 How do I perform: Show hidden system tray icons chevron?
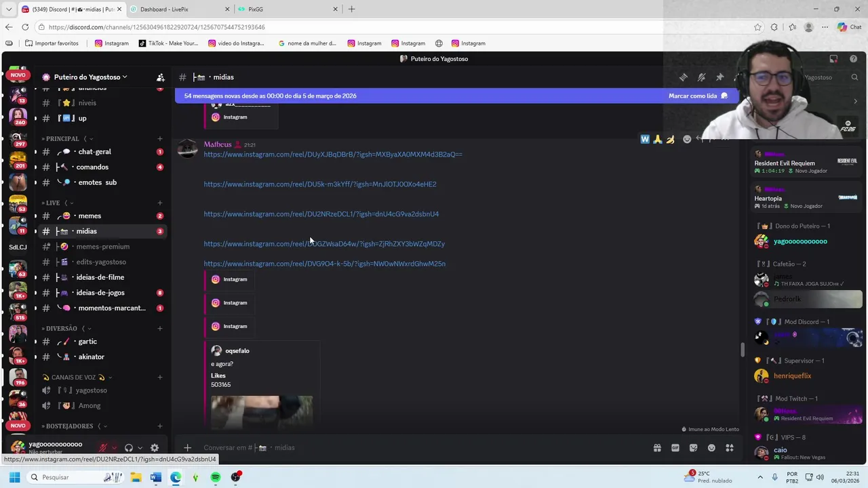click(x=759, y=477)
